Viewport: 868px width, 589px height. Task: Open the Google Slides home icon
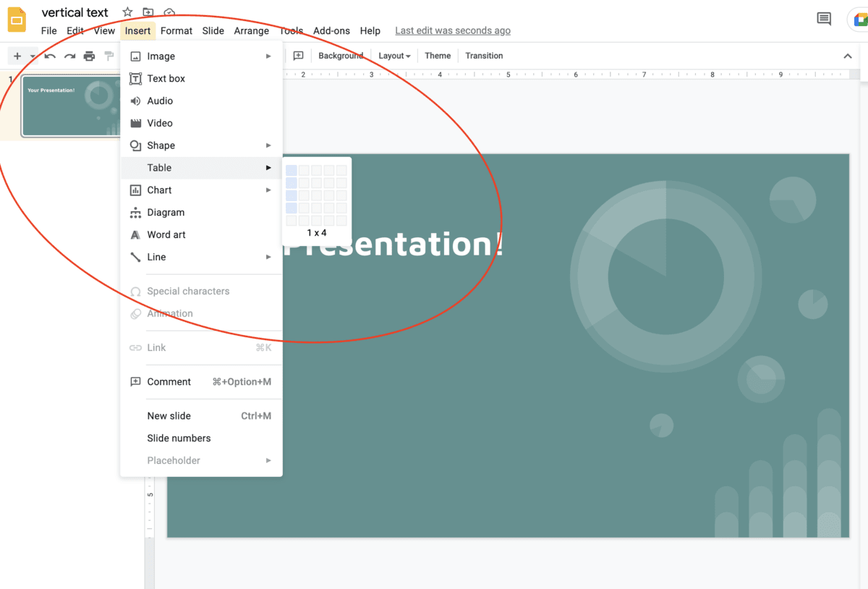point(17,20)
